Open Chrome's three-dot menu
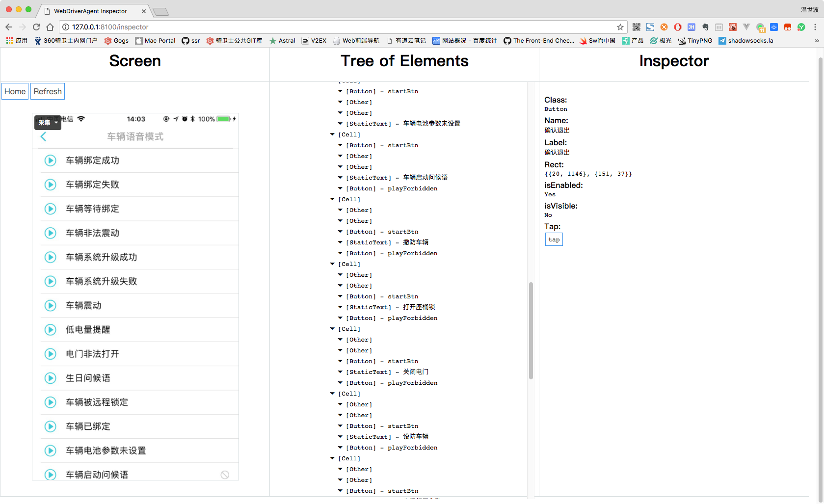The image size is (824, 504). pos(815,27)
